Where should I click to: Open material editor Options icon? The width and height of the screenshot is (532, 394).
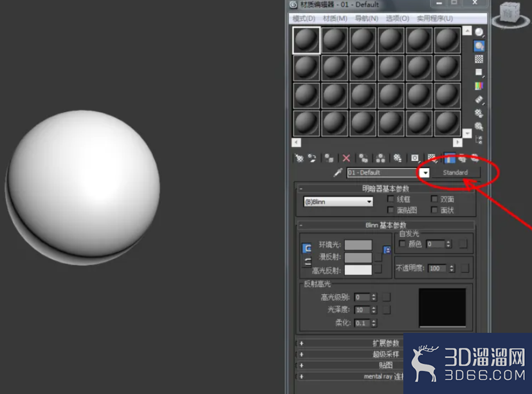click(x=479, y=113)
